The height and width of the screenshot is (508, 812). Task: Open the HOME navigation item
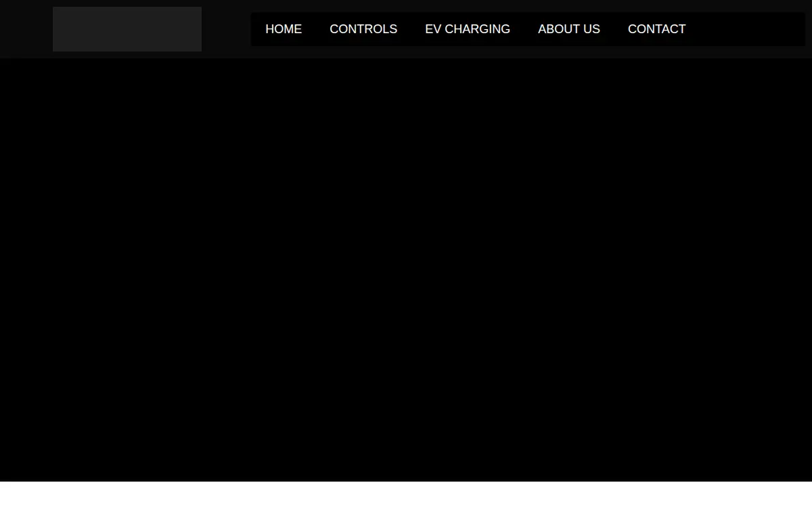point(284,29)
